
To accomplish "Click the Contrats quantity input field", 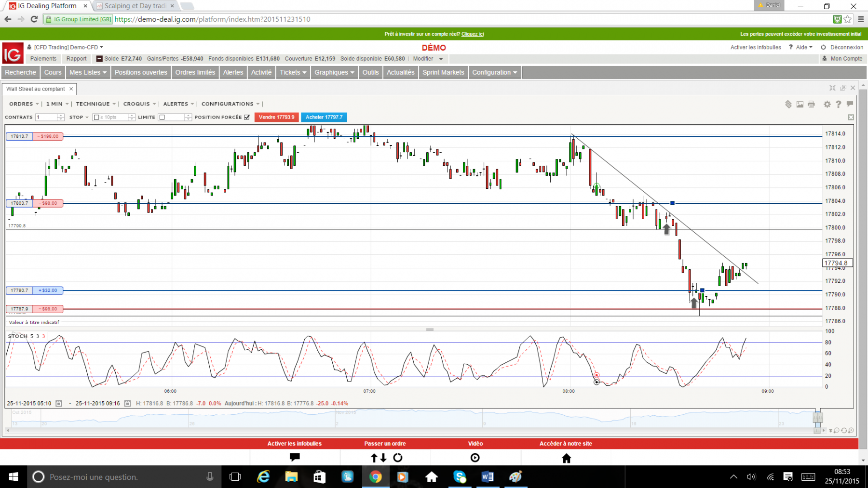I will tap(46, 117).
